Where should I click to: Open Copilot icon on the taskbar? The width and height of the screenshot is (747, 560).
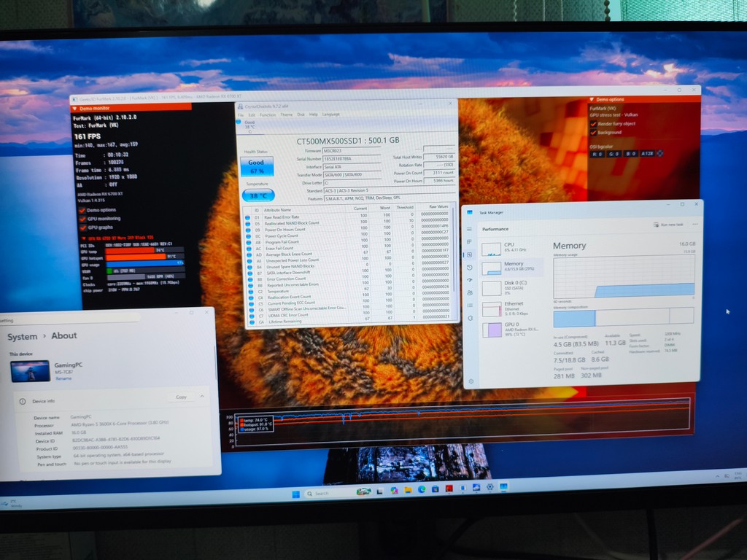point(394,491)
